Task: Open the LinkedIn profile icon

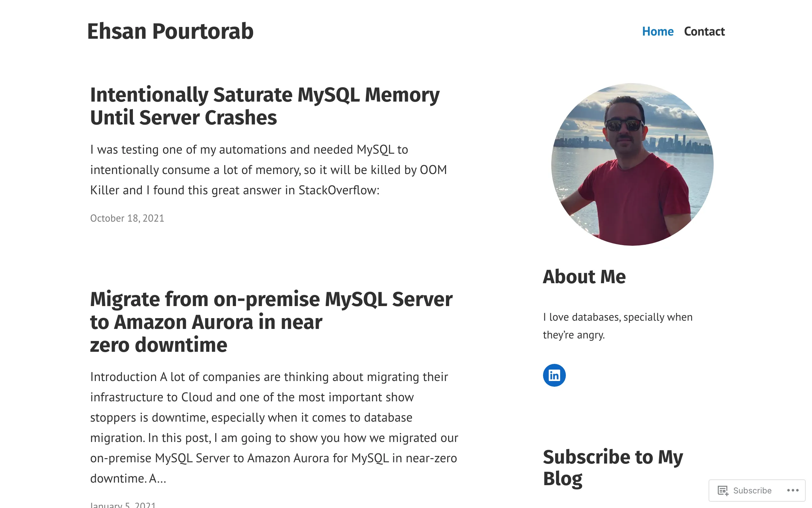Action: click(554, 375)
